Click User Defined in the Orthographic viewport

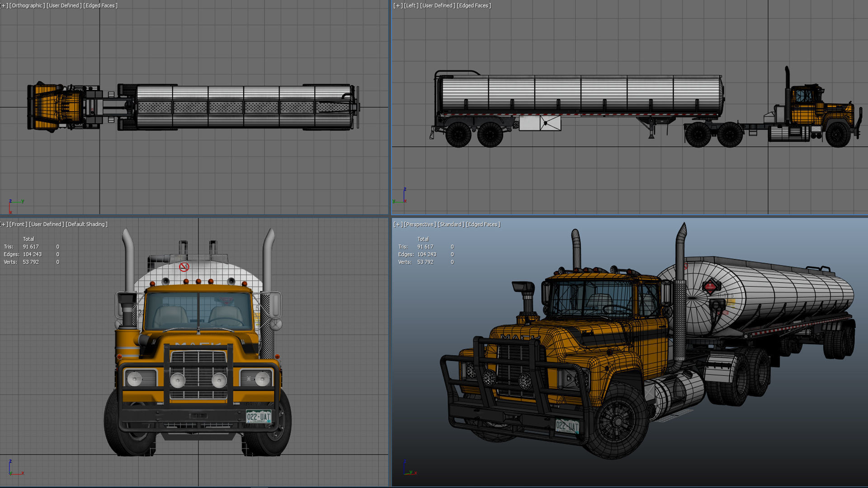64,5
